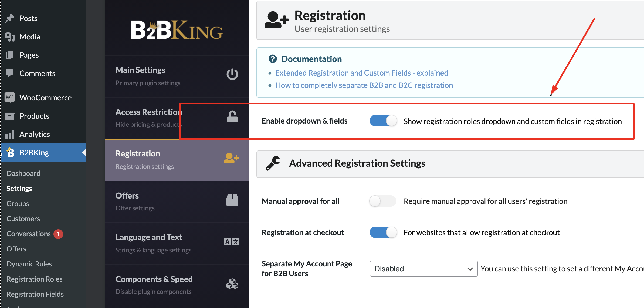Click the Posts pin icon
The height and width of the screenshot is (308, 644).
10,18
